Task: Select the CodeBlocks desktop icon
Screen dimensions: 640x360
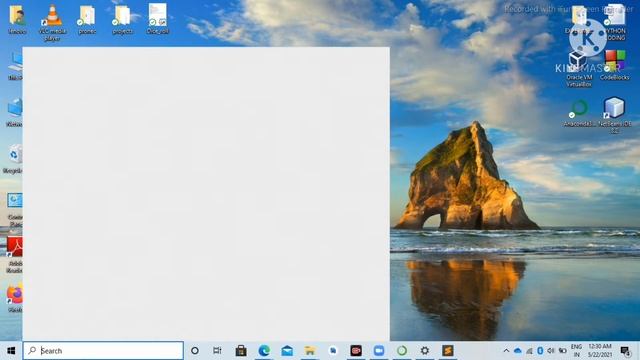Action: coord(615,65)
